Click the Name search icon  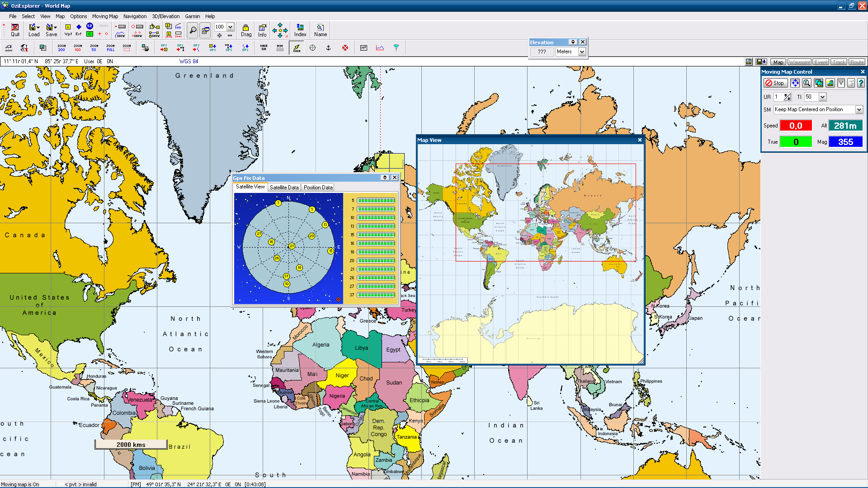pyautogui.click(x=321, y=30)
